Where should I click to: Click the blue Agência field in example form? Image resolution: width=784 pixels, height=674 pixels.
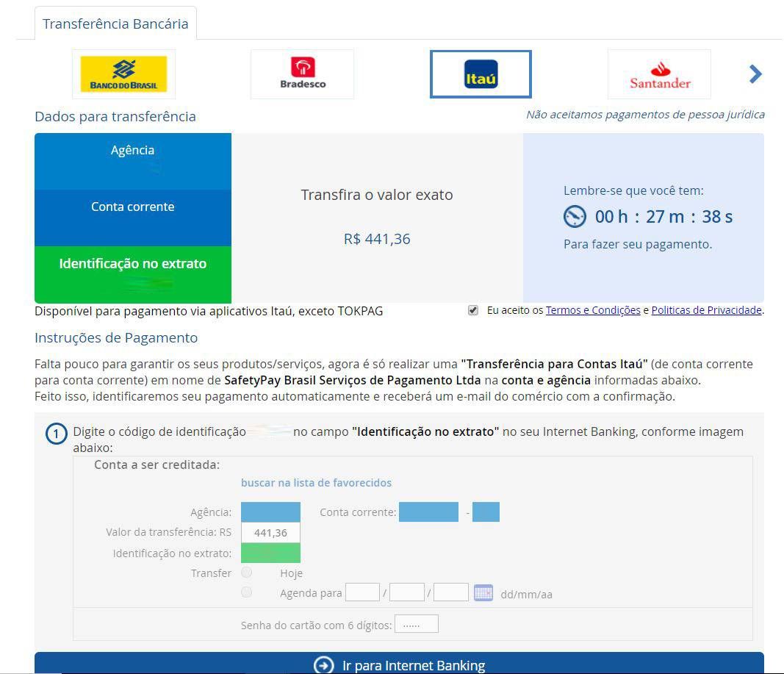click(x=270, y=512)
